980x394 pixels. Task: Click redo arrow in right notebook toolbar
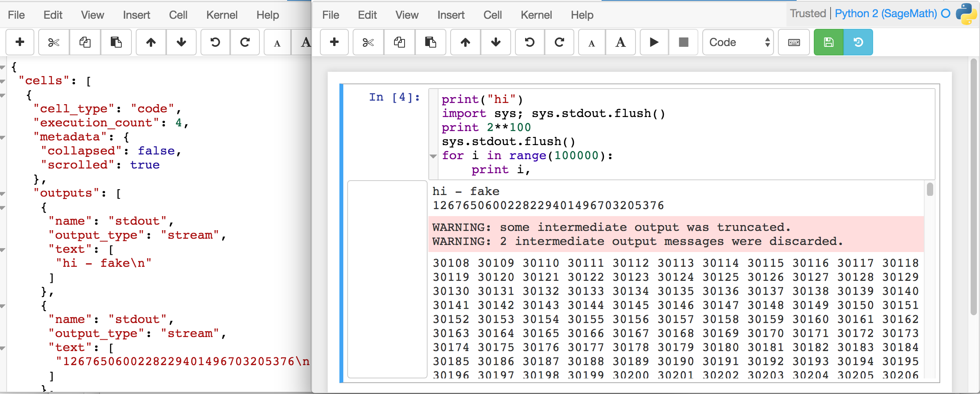click(x=559, y=42)
